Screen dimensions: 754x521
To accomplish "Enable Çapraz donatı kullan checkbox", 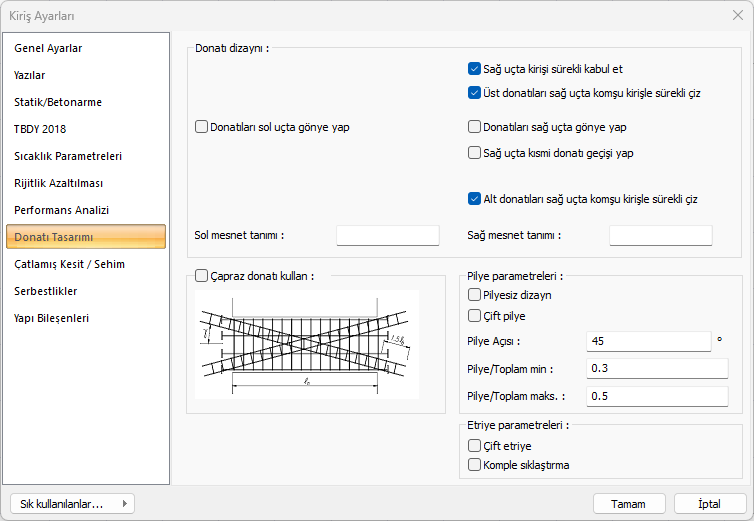I will (202, 275).
